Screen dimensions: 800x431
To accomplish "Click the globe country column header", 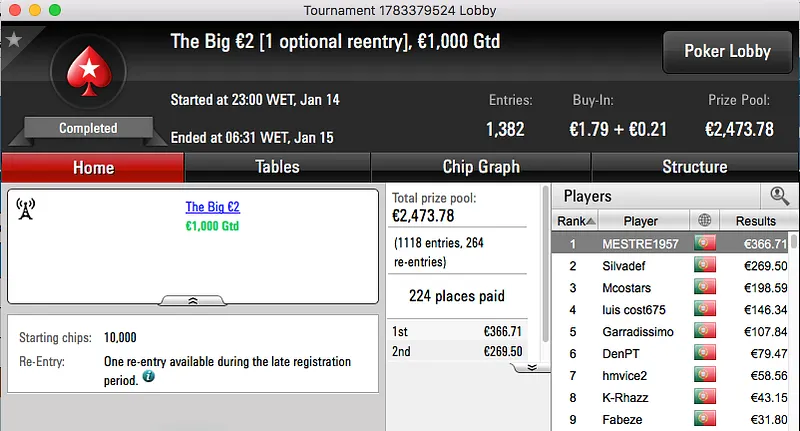I will point(705,221).
